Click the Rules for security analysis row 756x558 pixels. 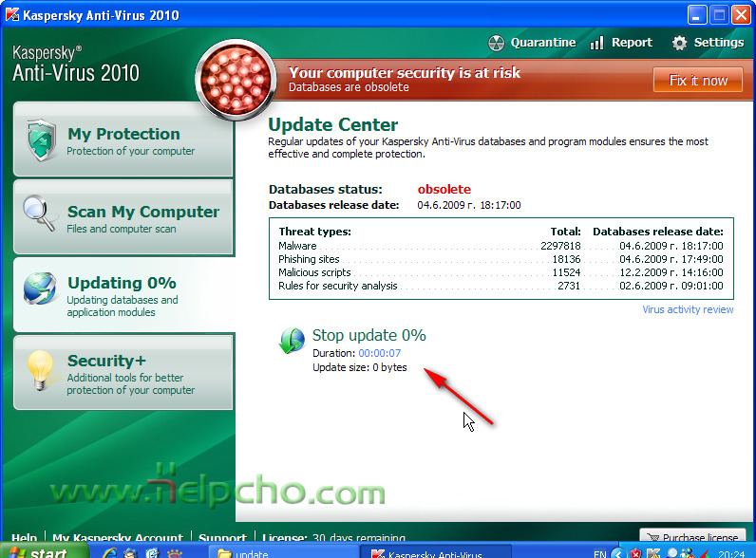(x=501, y=286)
